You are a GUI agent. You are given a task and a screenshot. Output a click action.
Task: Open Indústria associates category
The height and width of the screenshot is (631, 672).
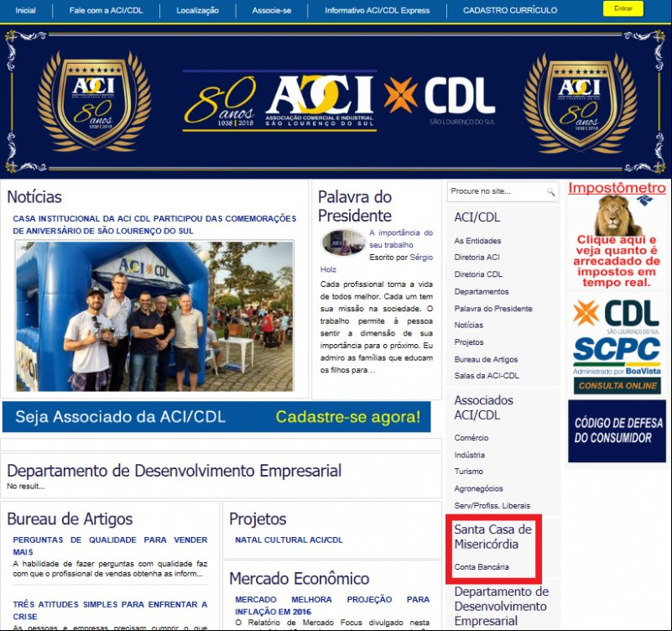(470, 455)
